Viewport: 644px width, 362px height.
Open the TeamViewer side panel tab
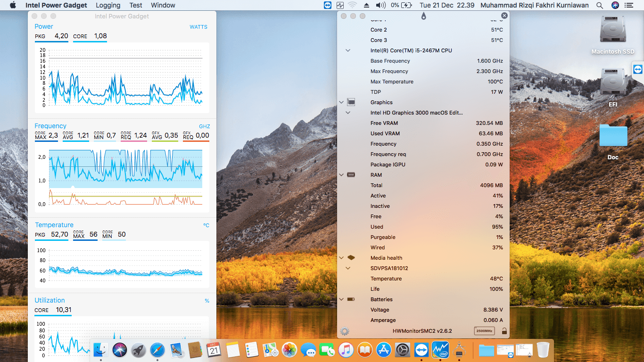pyautogui.click(x=638, y=69)
